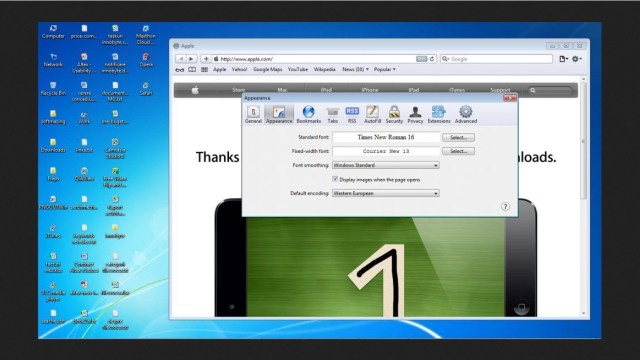
Task: Open the General preferences pane
Action: (x=253, y=114)
